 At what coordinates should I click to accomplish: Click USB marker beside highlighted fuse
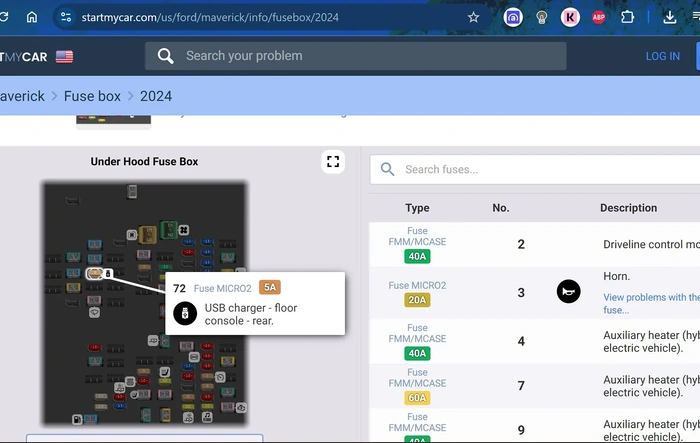pos(108,273)
